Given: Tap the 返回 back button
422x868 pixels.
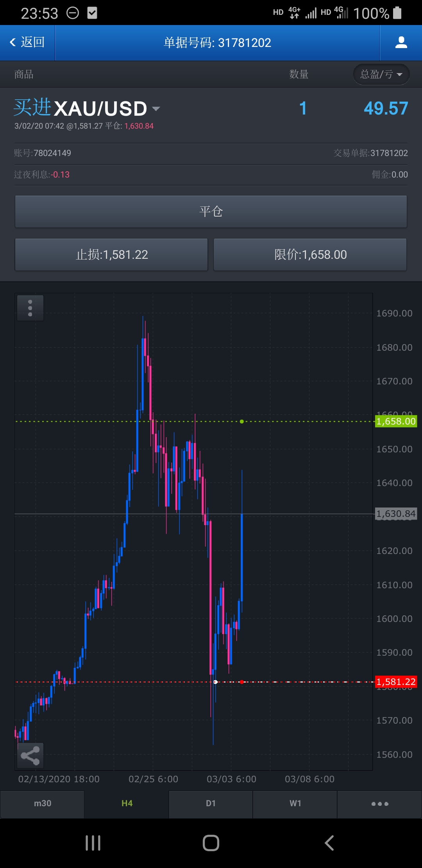Looking at the screenshot, I should pos(27,42).
